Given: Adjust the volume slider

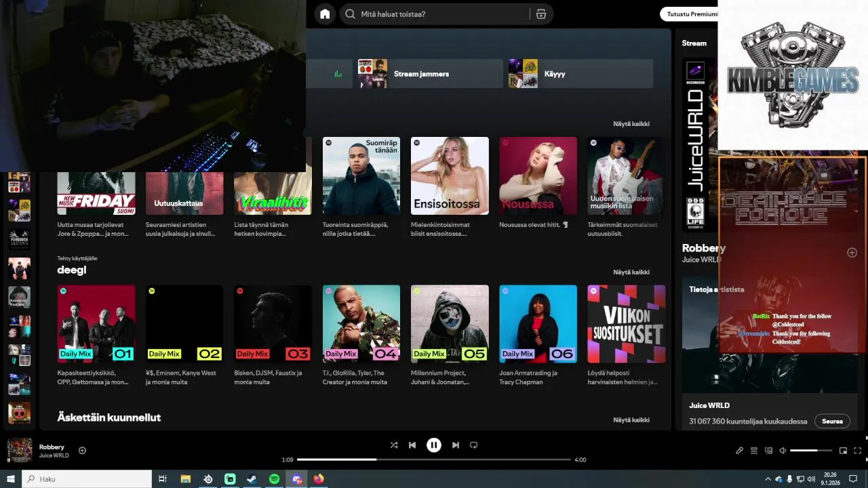Looking at the screenshot, I should (811, 451).
